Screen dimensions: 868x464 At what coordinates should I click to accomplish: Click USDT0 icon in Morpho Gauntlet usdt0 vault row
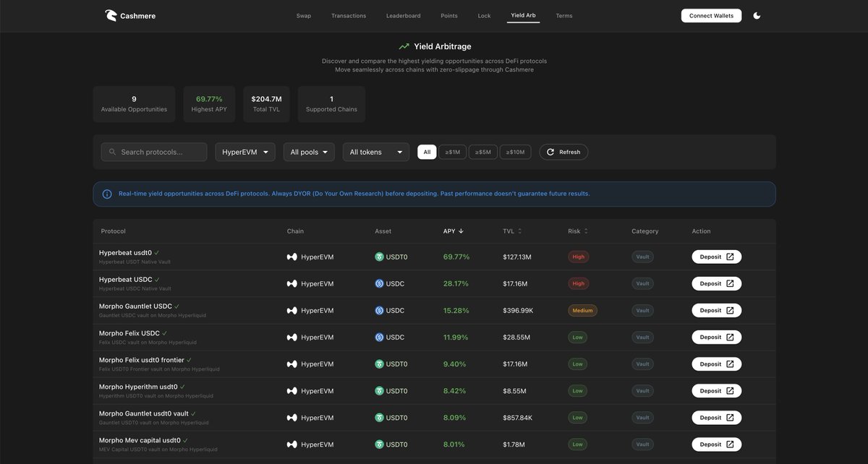pos(379,418)
